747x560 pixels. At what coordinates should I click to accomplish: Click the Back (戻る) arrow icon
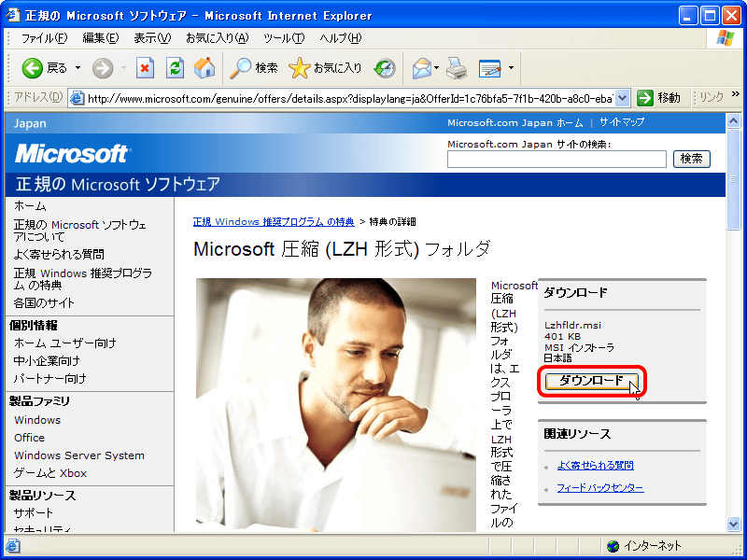(x=33, y=68)
